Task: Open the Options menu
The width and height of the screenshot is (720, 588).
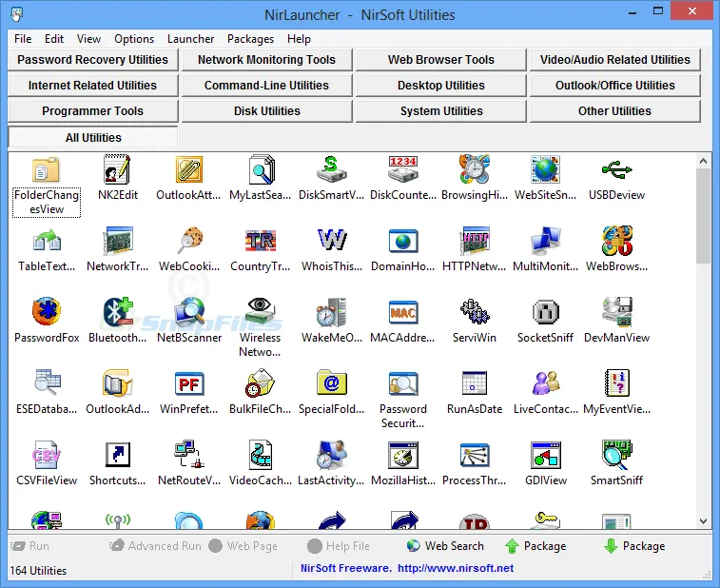Action: click(134, 39)
